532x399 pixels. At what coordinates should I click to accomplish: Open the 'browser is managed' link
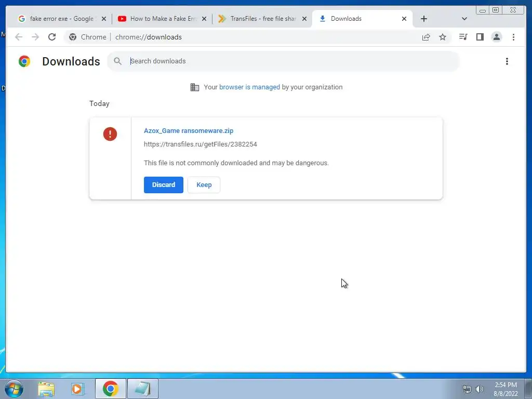(249, 87)
